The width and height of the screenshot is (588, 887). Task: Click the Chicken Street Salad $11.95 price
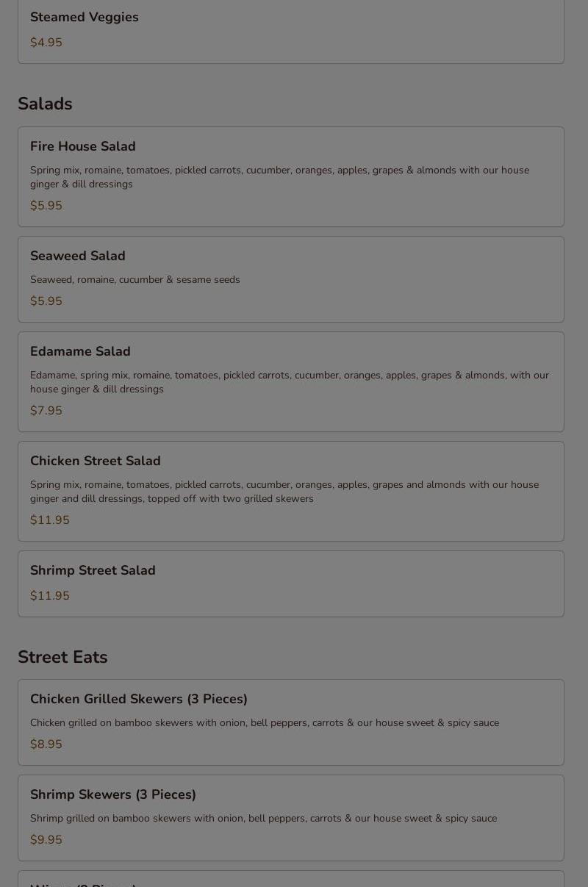tap(50, 520)
